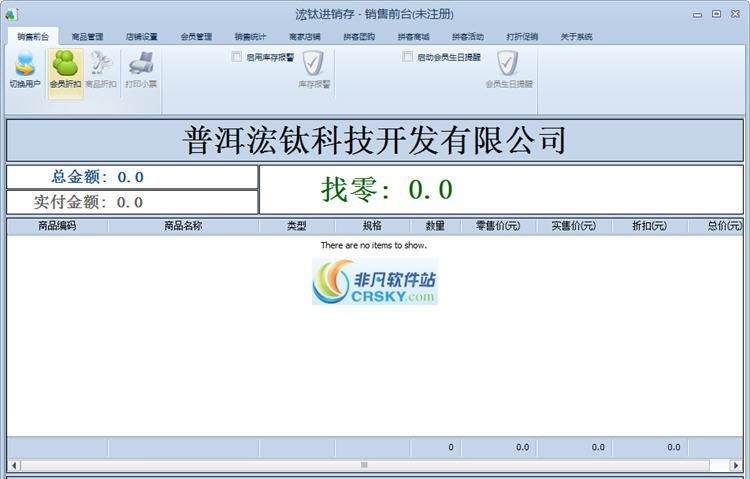Screen dimensions: 750x479
Task: Open the 打折促销 tab
Action: tap(522, 36)
